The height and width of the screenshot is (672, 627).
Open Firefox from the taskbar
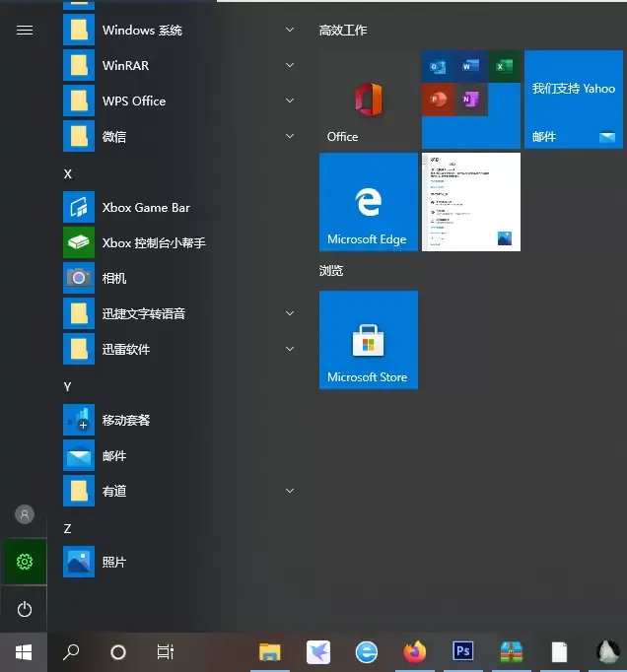click(415, 652)
